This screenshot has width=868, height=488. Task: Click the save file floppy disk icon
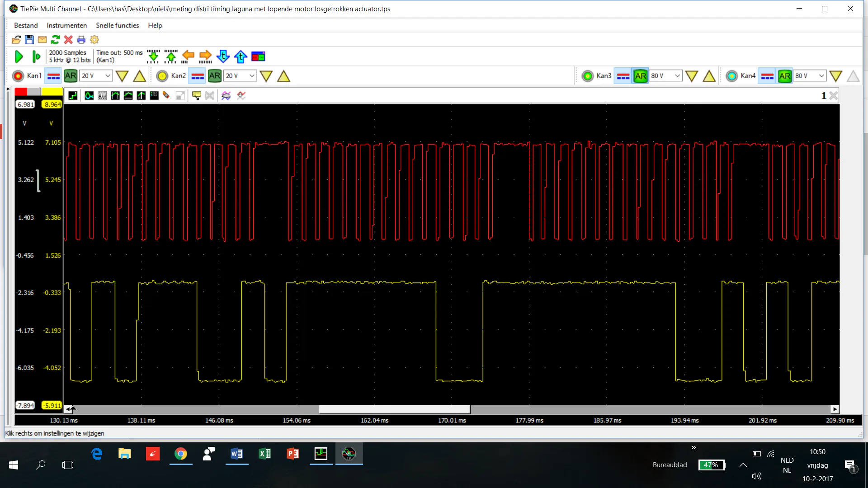point(29,40)
